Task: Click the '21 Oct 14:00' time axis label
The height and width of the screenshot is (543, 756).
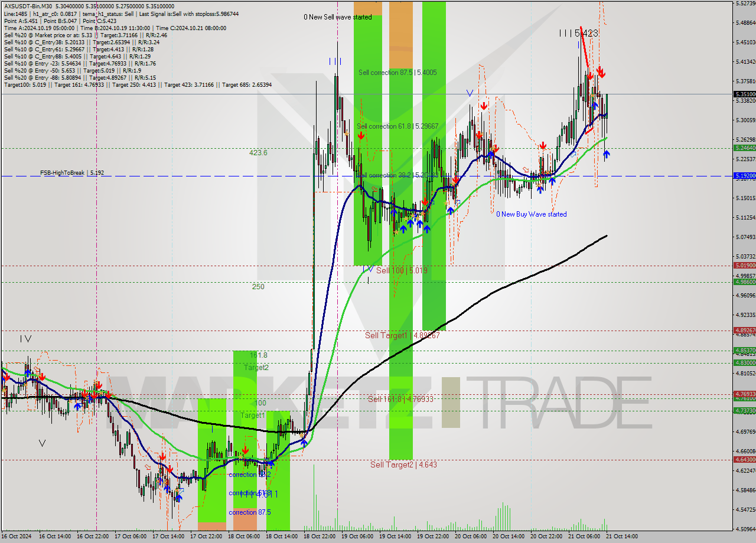Action: 622,537
